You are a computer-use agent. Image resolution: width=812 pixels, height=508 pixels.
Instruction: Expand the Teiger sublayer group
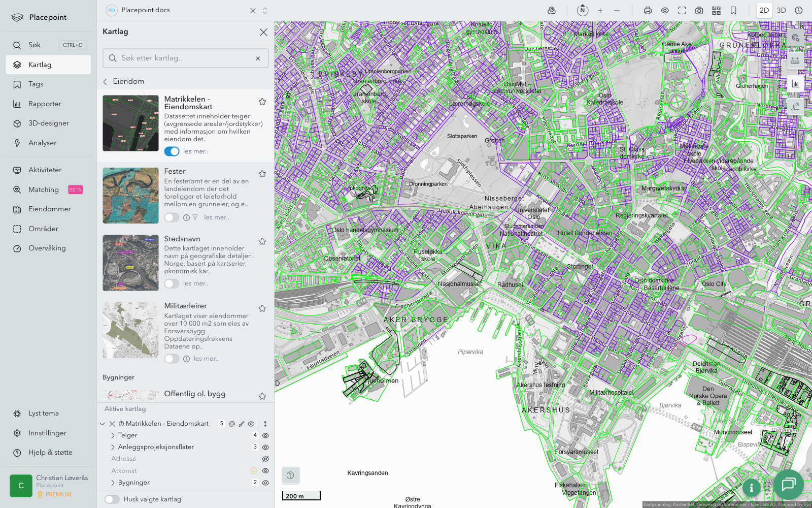coord(113,435)
